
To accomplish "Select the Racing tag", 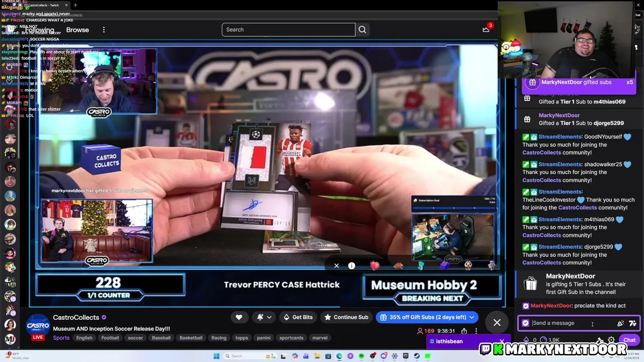I will pos(219,338).
